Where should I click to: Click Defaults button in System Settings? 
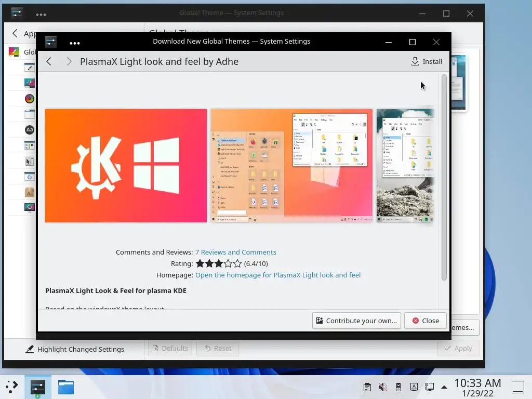170,348
